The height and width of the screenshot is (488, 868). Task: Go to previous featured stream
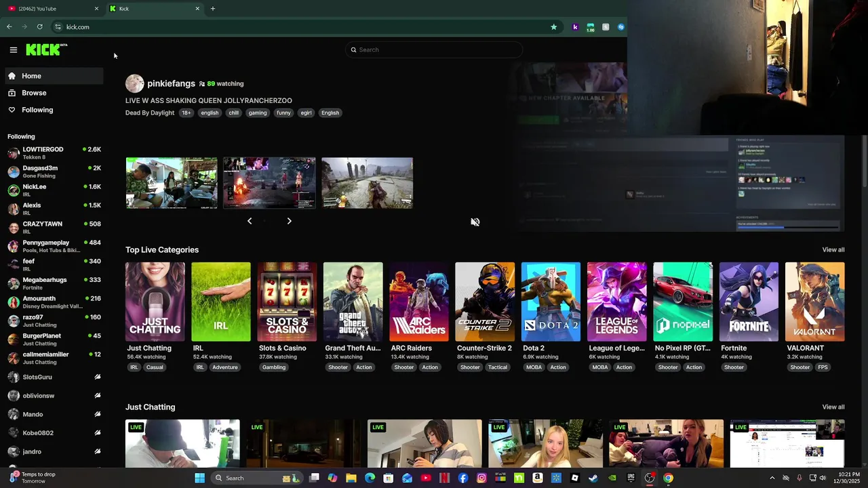click(x=250, y=221)
